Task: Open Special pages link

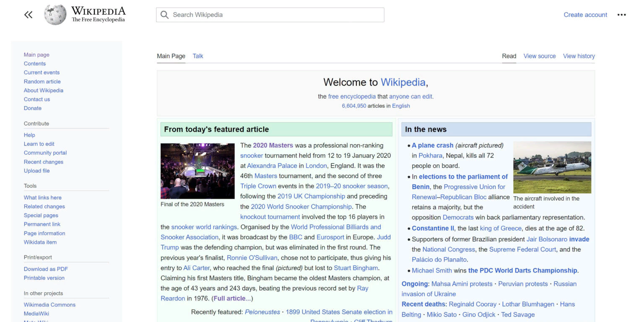Action: click(x=41, y=216)
